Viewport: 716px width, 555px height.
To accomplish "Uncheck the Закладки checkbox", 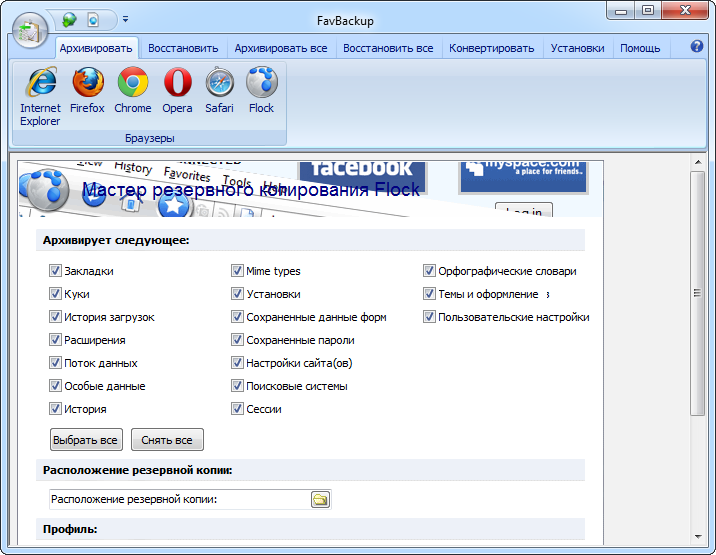I will coord(55,270).
